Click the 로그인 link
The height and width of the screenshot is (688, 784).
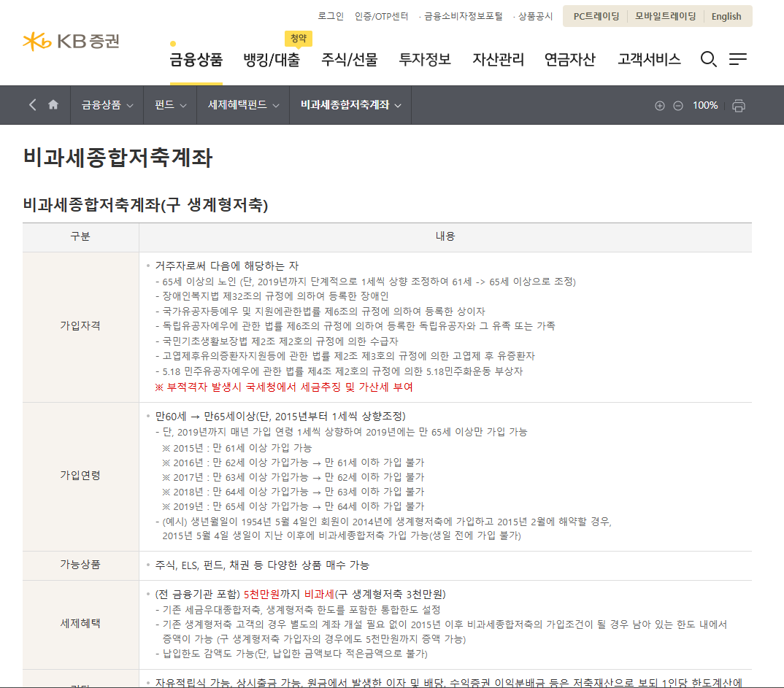pos(331,16)
